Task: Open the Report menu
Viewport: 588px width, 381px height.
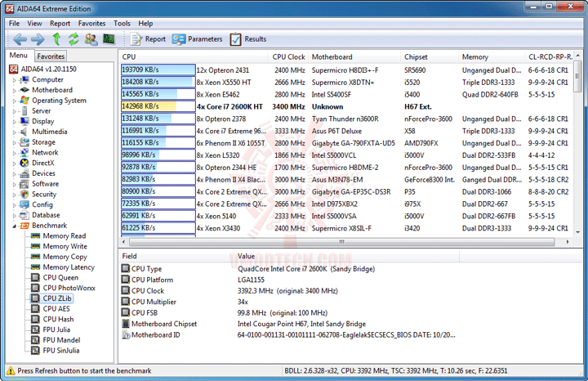Action: coord(60,23)
